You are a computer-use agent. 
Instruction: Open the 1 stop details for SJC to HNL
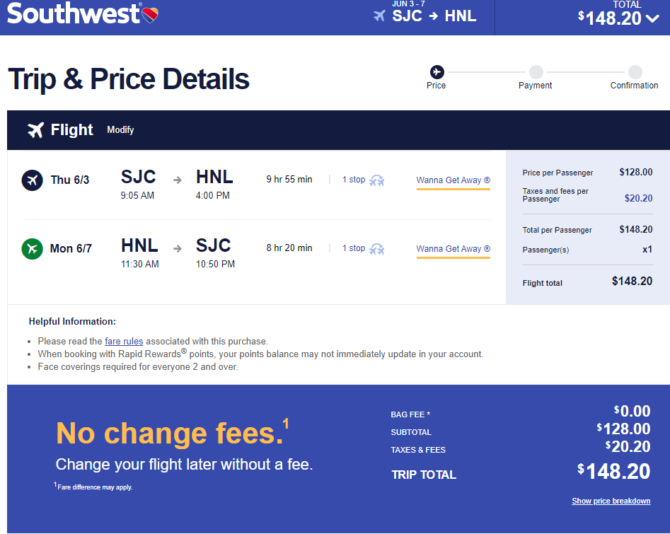353,179
